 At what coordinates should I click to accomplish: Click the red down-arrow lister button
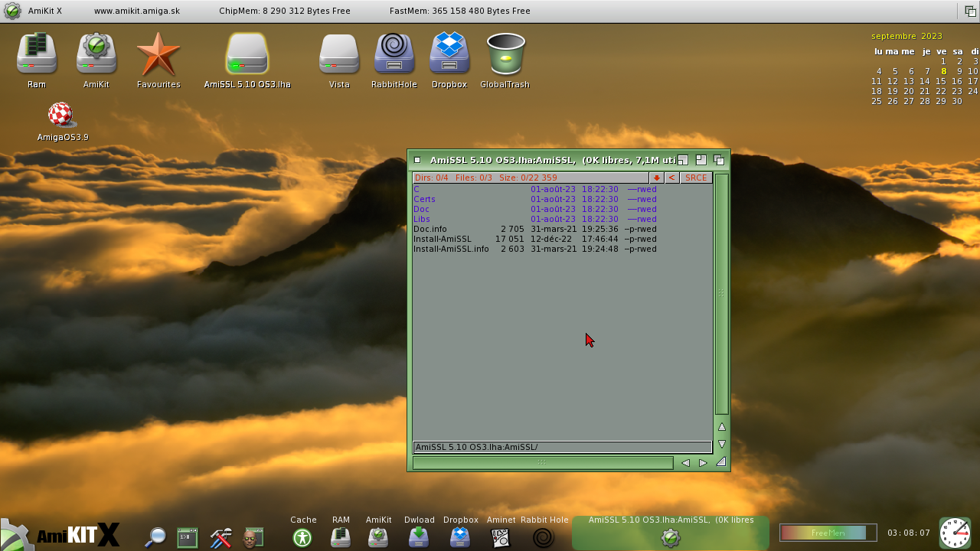[x=656, y=178]
